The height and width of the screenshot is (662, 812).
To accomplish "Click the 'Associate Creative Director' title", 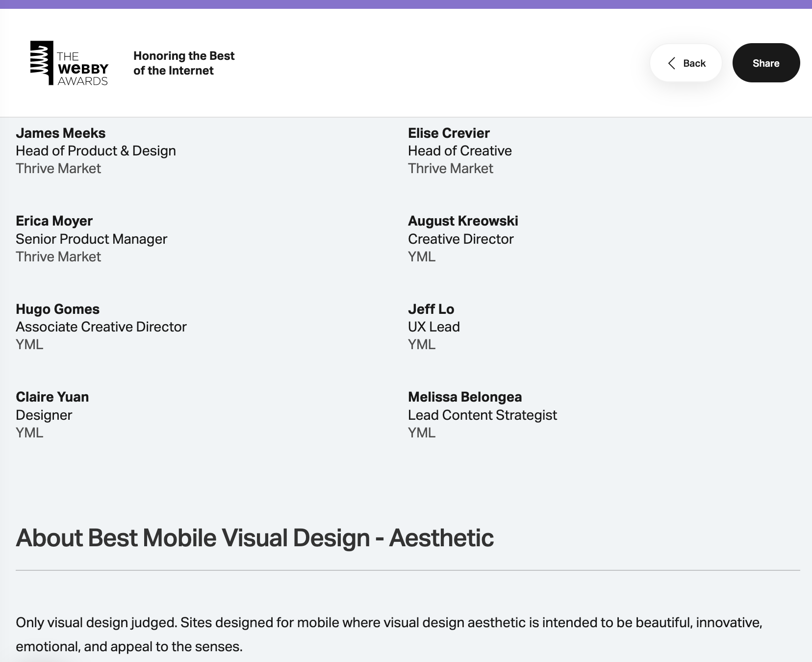I will coord(101,327).
